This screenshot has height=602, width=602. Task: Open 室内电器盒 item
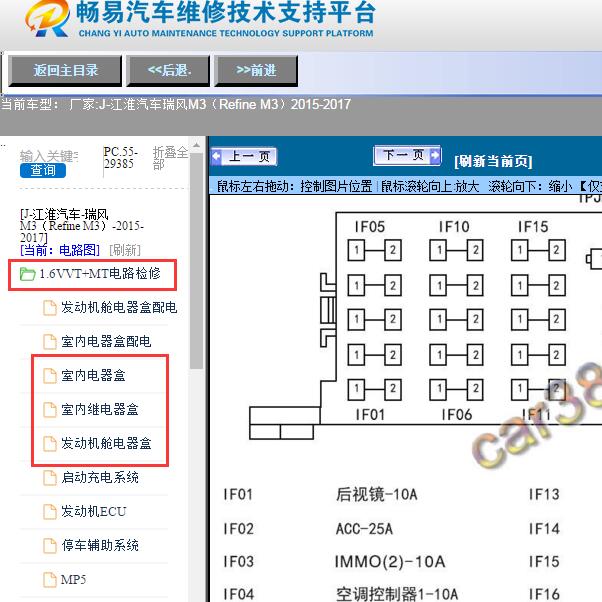coord(93,375)
